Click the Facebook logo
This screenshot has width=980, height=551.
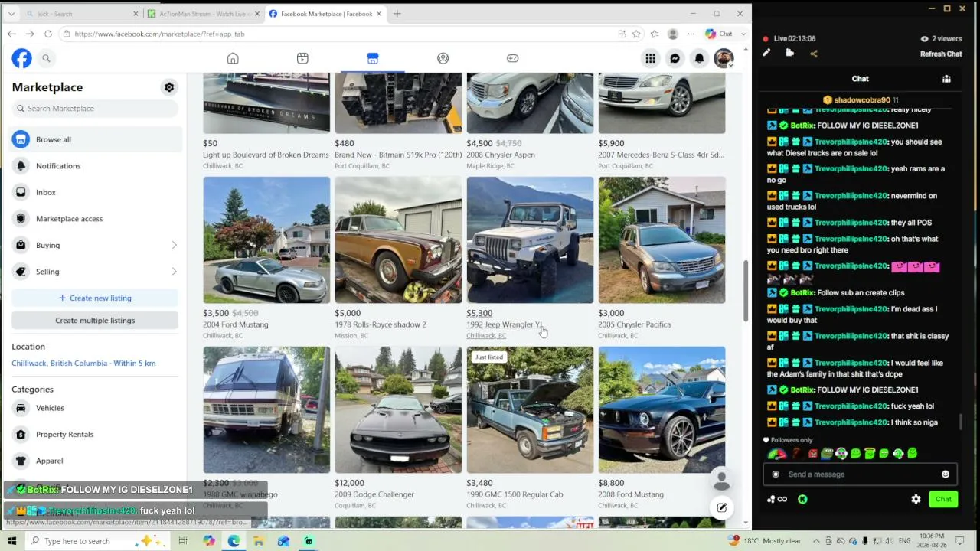pyautogui.click(x=21, y=58)
